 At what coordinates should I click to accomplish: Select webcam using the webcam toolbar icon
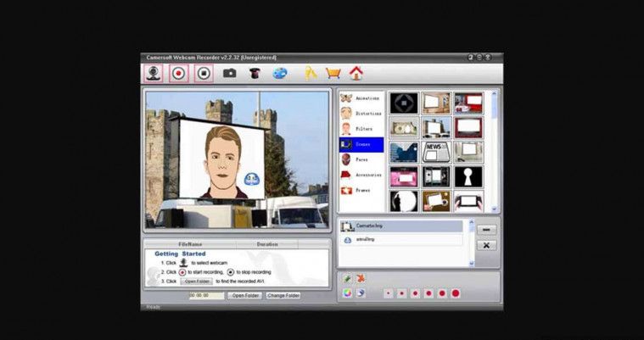[x=154, y=74]
